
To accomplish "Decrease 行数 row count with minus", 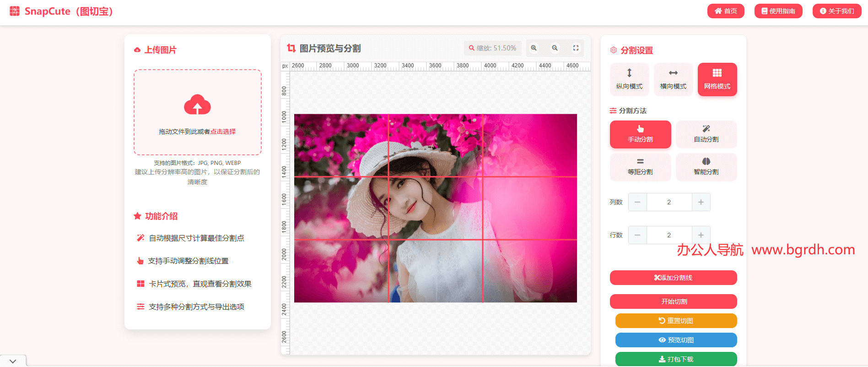I will [x=637, y=235].
